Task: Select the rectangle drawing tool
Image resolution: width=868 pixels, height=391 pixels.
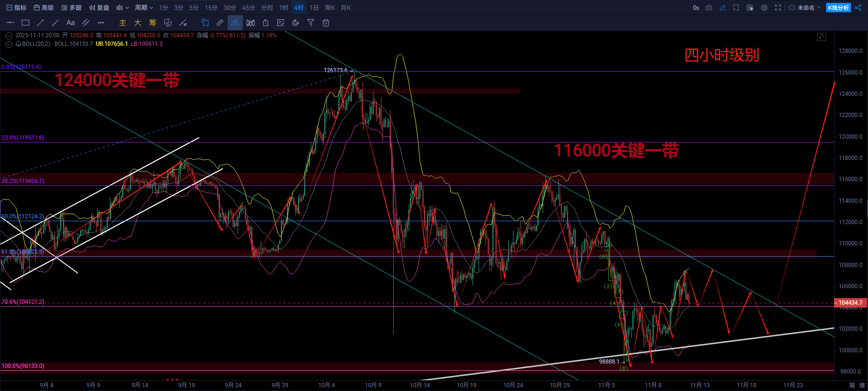Action: coord(25,23)
